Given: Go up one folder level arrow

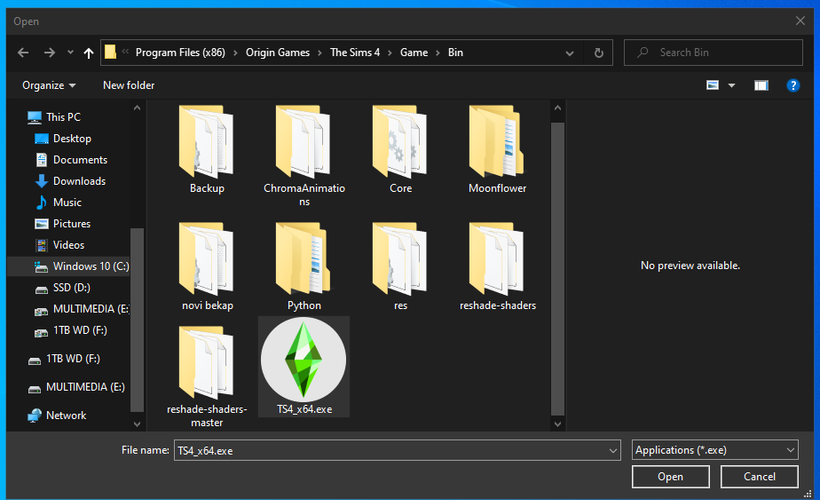Looking at the screenshot, I should point(89,53).
